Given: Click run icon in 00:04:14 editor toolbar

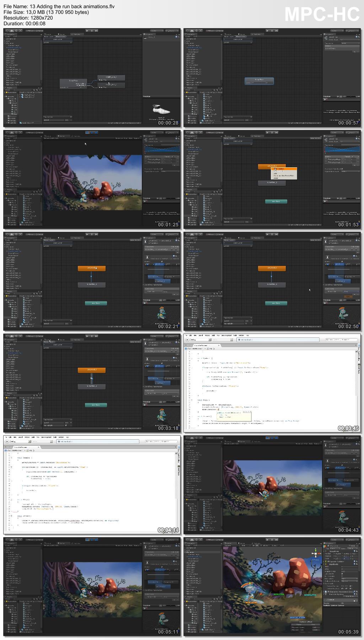Looking at the screenshot, I should [x=7, y=441].
